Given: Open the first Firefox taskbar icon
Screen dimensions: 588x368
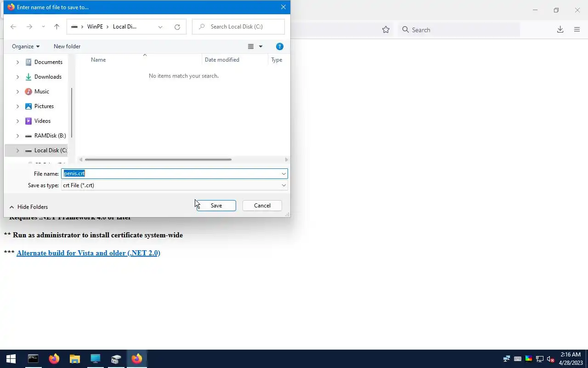Looking at the screenshot, I should coord(54,359).
